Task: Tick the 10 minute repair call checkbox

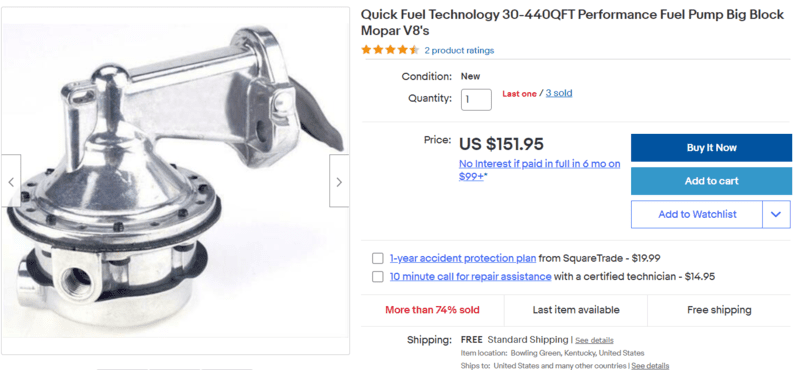Action: point(378,277)
